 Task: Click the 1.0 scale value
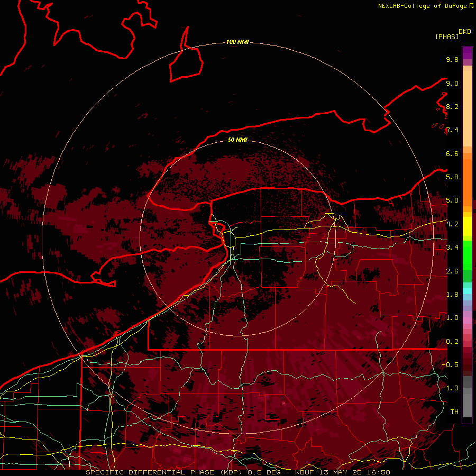[x=452, y=317]
